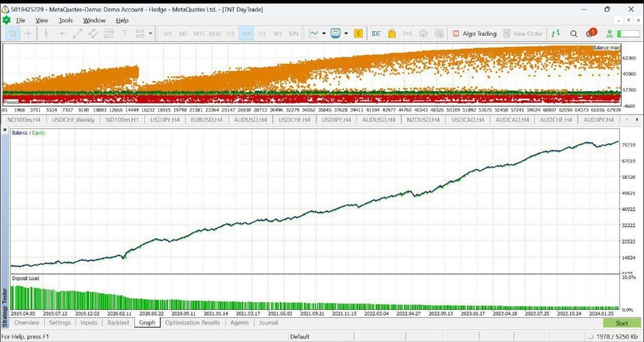Switch to Optimization Results tab
644x342 pixels.
(192, 323)
